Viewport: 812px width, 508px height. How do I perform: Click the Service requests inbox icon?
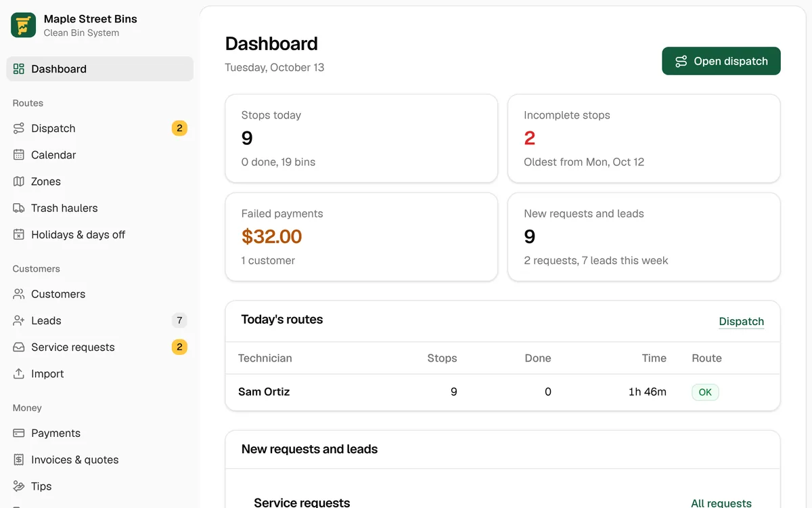[x=19, y=347]
